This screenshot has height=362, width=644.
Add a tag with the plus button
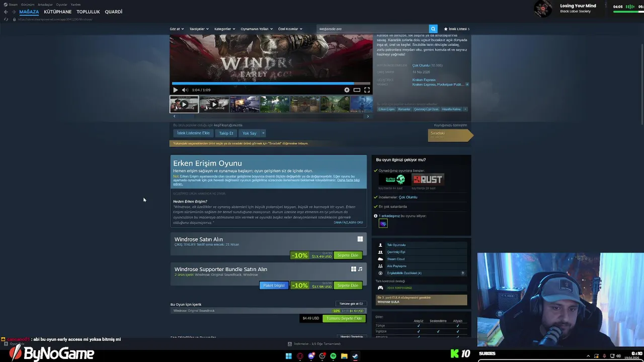pos(465,109)
